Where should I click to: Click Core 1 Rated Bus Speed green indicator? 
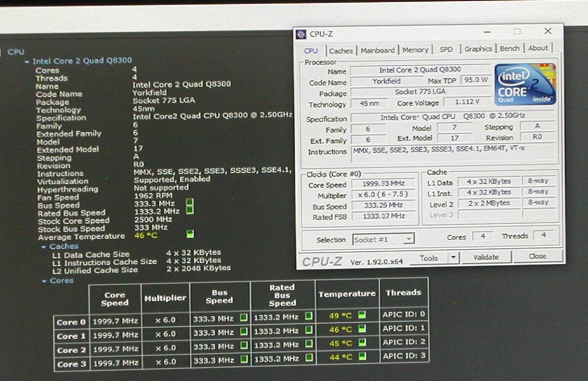pos(309,330)
